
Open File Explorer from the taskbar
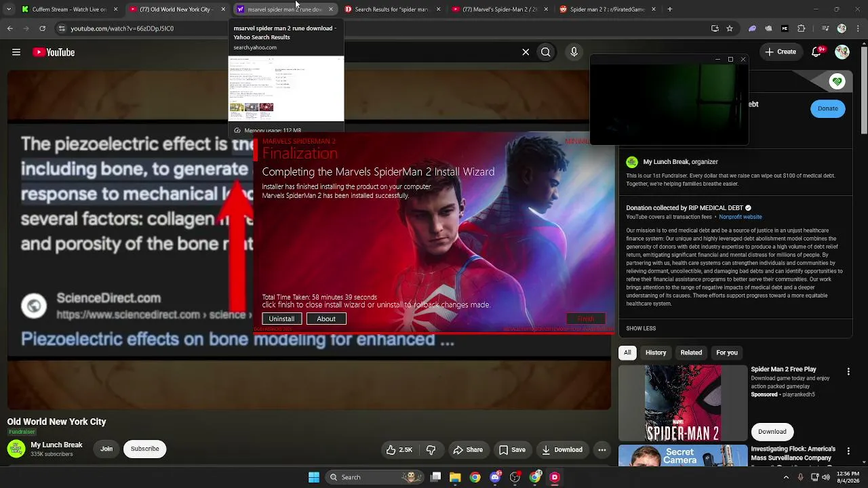455,477
